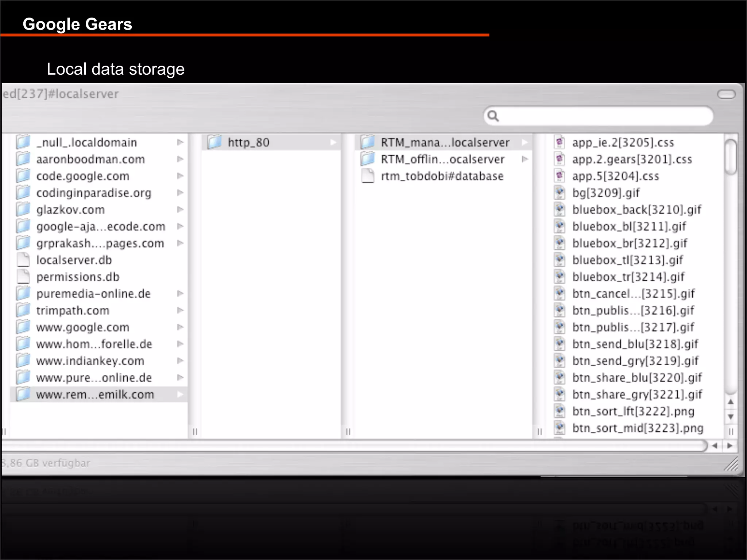Expand the www.pure...online.de folder arrow
This screenshot has width=747, height=560.
(x=180, y=377)
